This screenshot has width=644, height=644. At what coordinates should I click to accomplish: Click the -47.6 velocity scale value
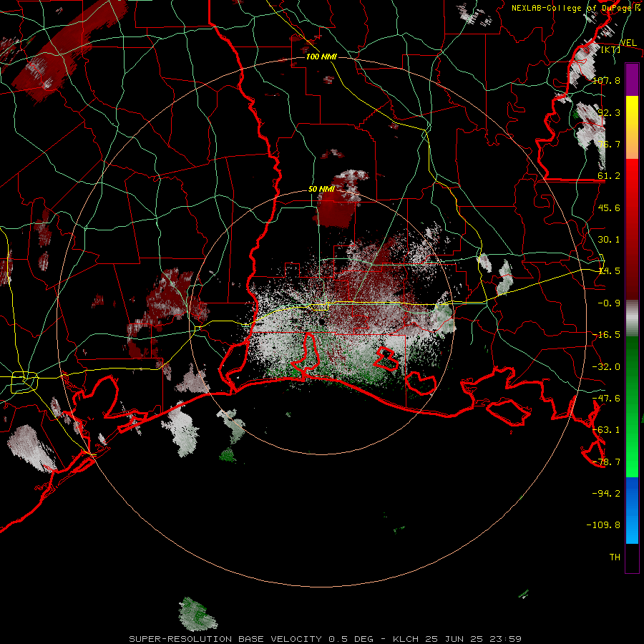click(606, 398)
